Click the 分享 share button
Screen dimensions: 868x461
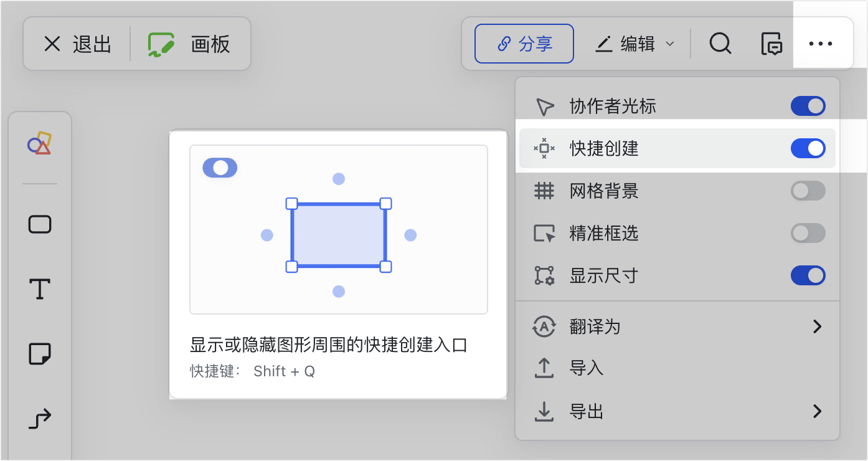click(x=524, y=44)
